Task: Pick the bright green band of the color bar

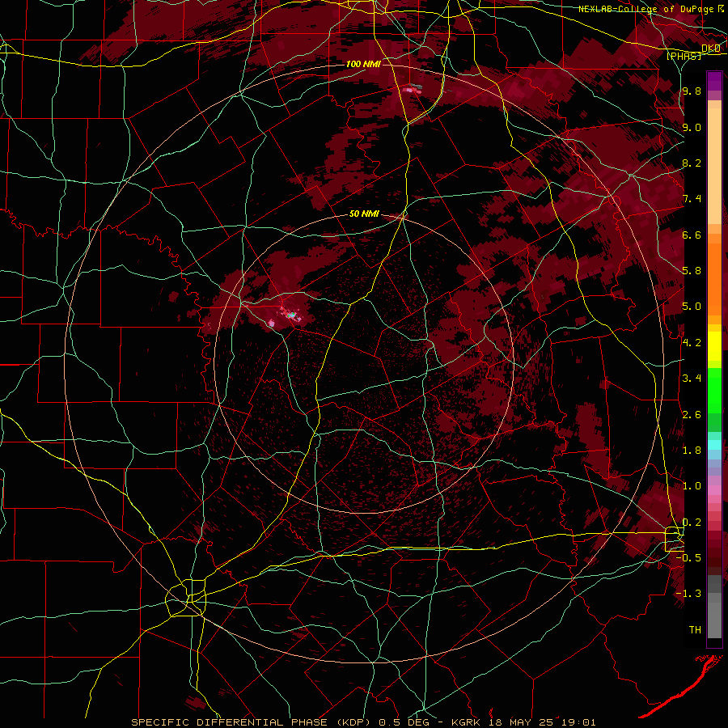Action: 714,390
